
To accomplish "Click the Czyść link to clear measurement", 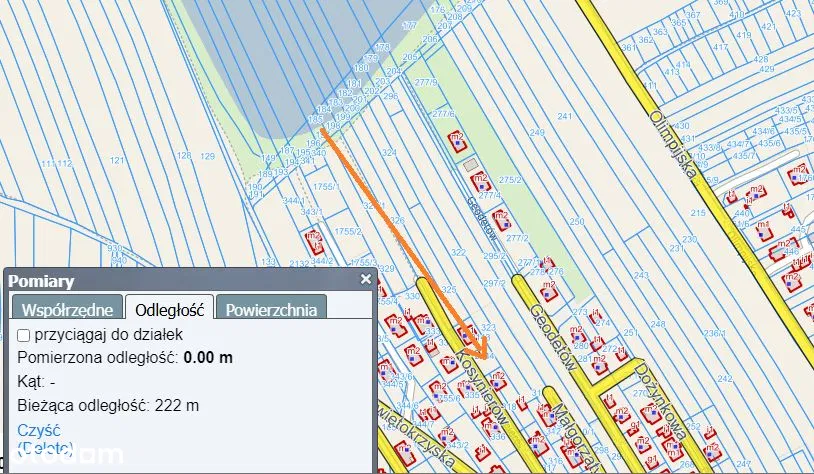I will click(38, 430).
